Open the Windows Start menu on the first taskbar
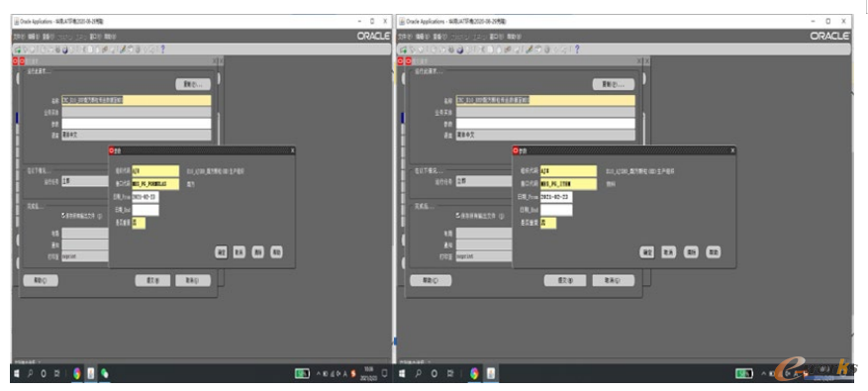Viewport: 868px width, 391px height. tap(17, 374)
